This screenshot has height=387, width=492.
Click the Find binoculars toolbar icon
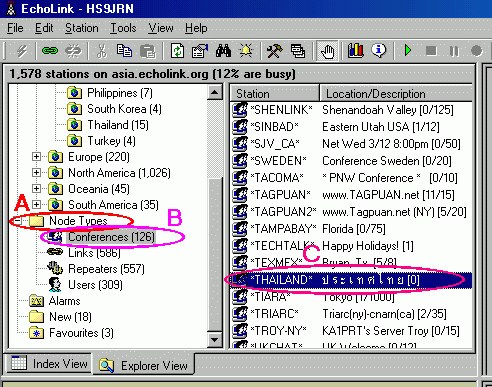pos(223,51)
